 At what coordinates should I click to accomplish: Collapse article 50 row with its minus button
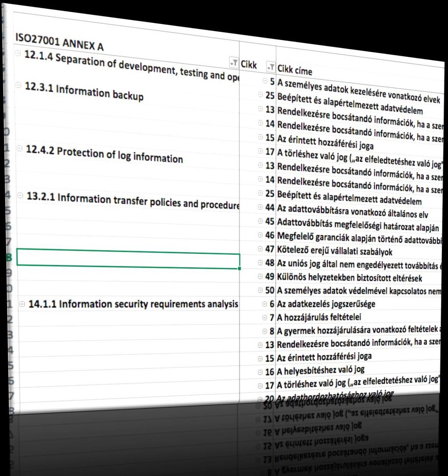pos(260,290)
